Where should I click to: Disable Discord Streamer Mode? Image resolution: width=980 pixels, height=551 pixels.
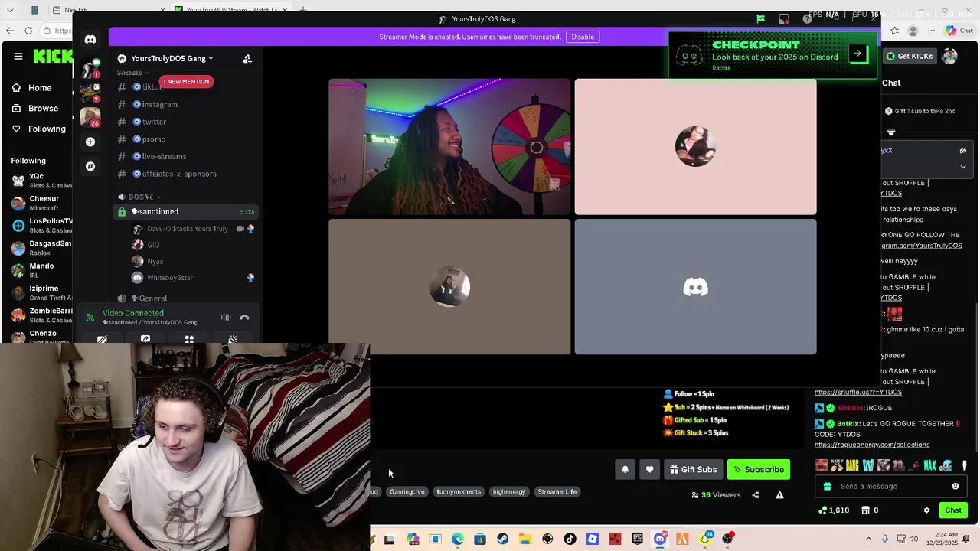pyautogui.click(x=582, y=37)
